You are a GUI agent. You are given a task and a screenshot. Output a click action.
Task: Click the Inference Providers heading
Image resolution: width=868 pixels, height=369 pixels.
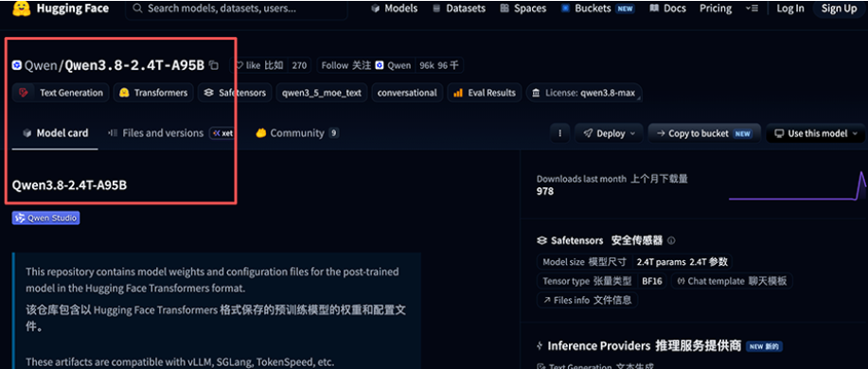point(645,346)
